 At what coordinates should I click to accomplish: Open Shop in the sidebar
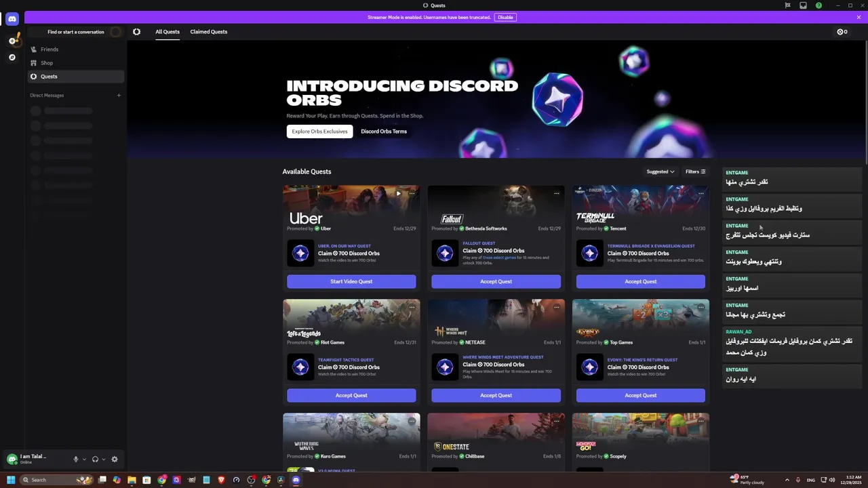[x=76, y=63]
